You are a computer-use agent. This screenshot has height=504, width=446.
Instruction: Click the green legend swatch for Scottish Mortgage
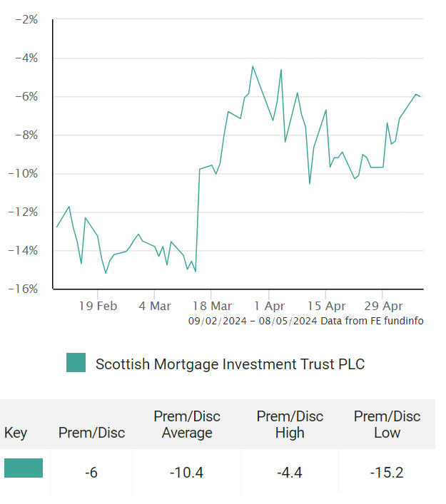(x=76, y=363)
